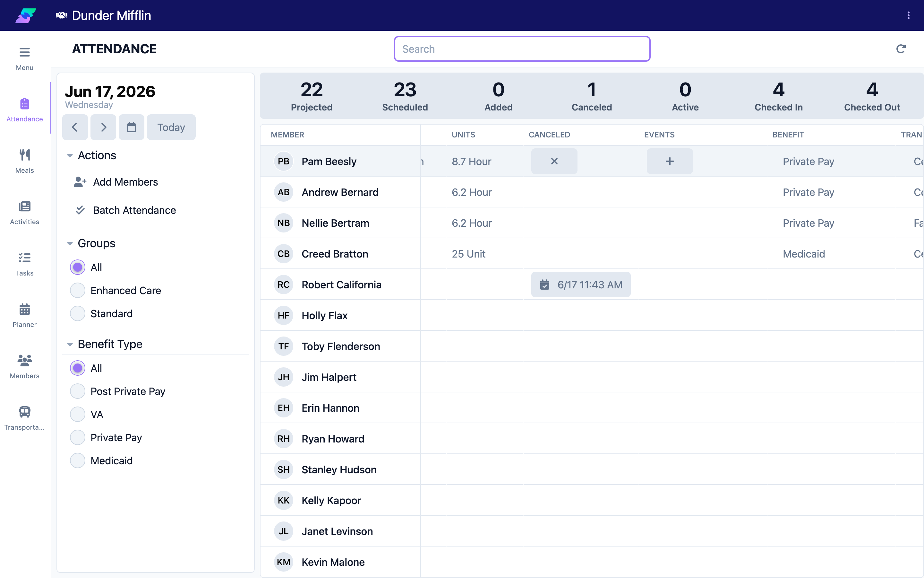Click into the Search field

click(x=522, y=49)
